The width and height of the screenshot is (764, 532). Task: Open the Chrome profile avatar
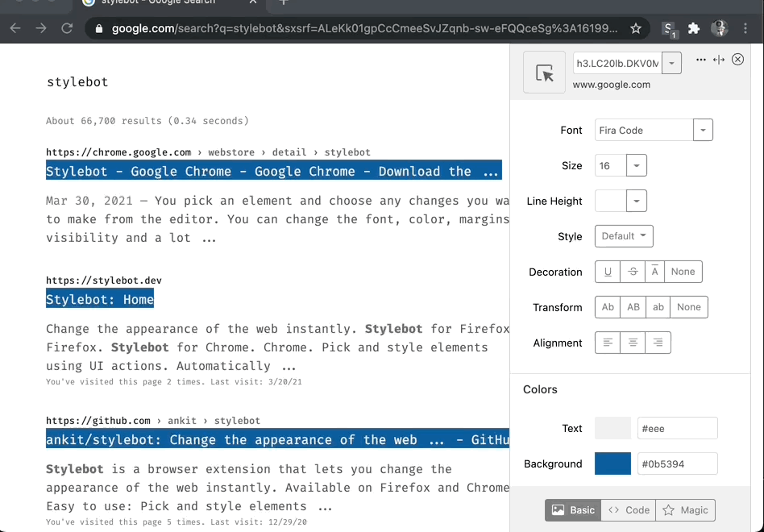(x=720, y=28)
